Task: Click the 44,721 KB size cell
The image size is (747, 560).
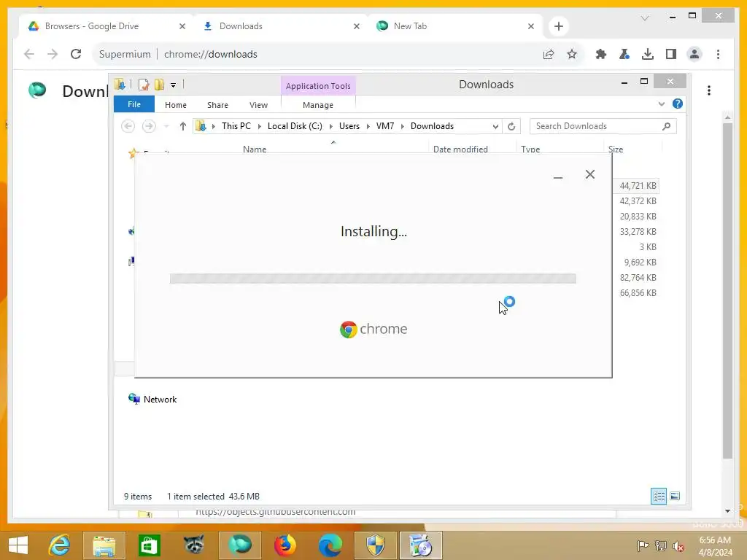Action: pyautogui.click(x=638, y=186)
